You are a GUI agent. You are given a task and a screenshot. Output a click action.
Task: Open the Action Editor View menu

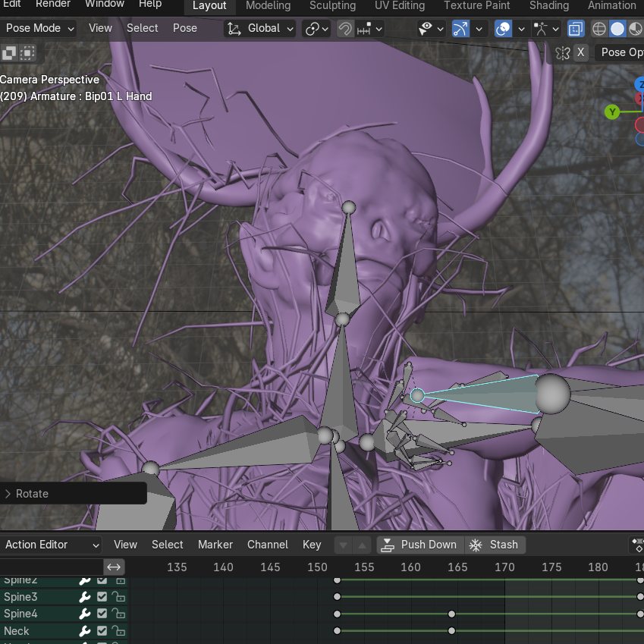coord(125,545)
